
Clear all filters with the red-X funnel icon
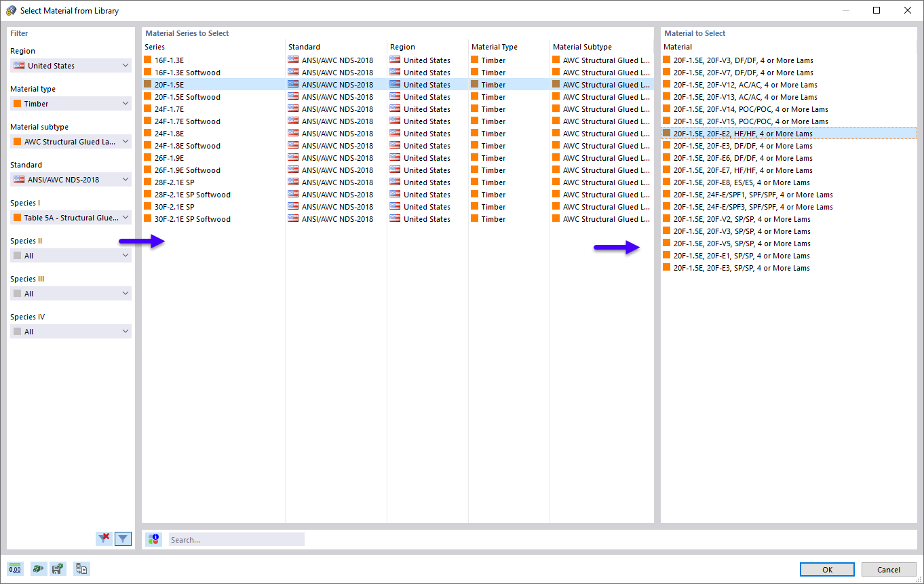click(x=104, y=539)
